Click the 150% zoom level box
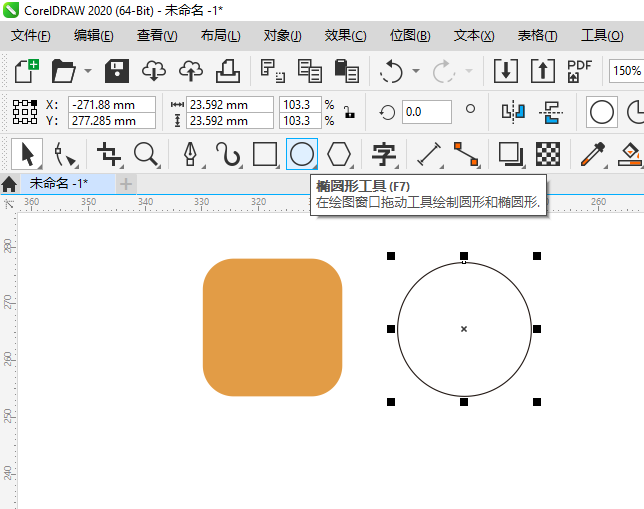644x509 pixels. tap(627, 71)
